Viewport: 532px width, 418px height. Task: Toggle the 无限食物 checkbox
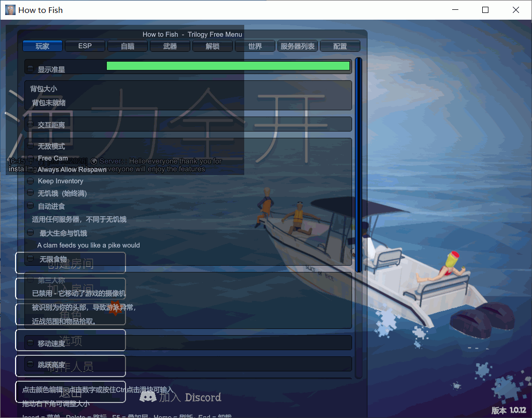coord(31,258)
